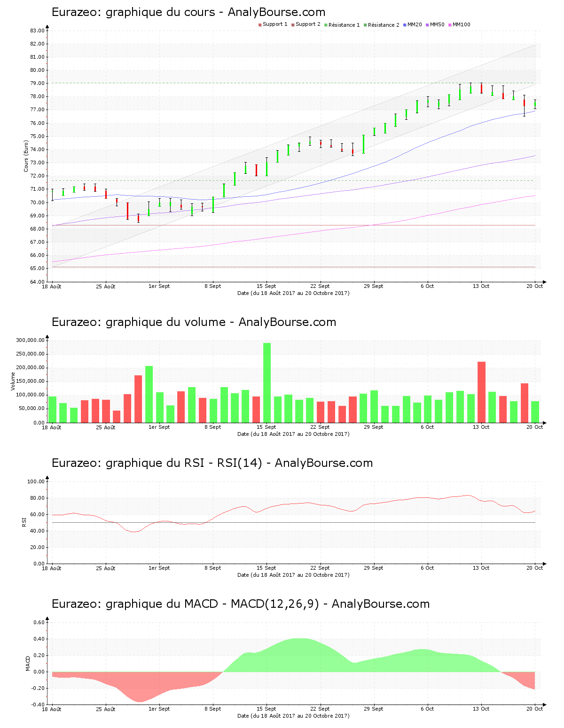Click the '13 Oct' label under the MACD chart

click(481, 709)
